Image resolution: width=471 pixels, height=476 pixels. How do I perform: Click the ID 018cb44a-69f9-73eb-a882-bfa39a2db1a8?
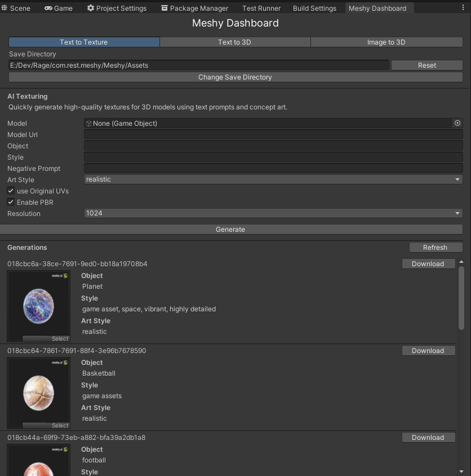point(77,438)
